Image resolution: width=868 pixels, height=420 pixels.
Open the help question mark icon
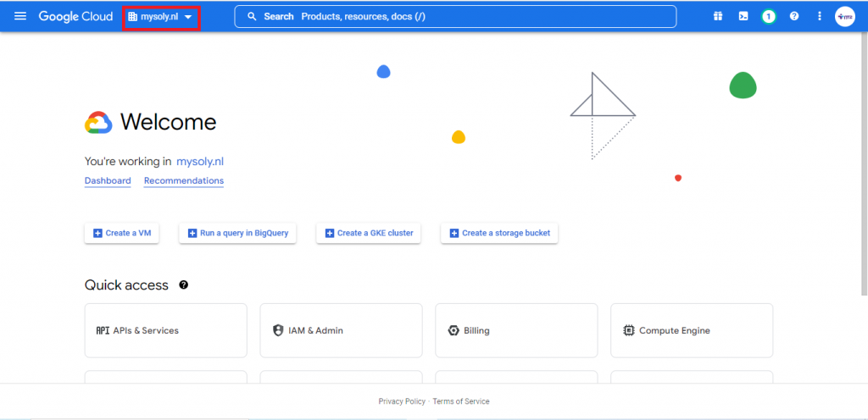(793, 16)
